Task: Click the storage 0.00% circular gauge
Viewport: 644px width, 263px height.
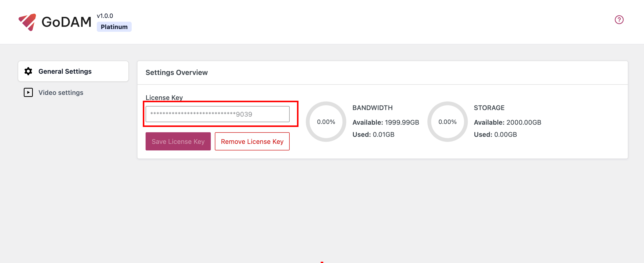Action: [447, 122]
